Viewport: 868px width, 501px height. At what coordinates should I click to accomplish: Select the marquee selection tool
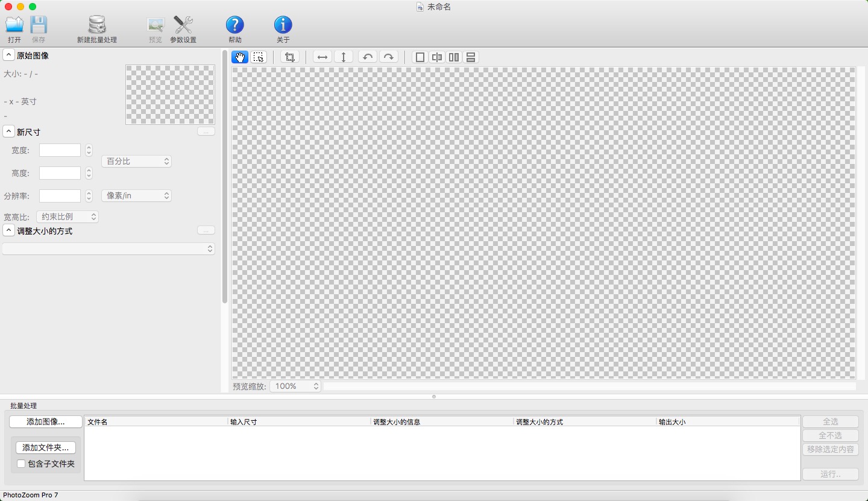pyautogui.click(x=259, y=57)
